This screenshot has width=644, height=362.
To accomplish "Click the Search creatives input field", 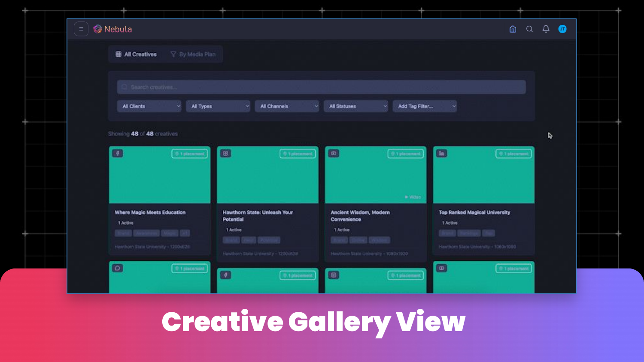I will pos(321,87).
